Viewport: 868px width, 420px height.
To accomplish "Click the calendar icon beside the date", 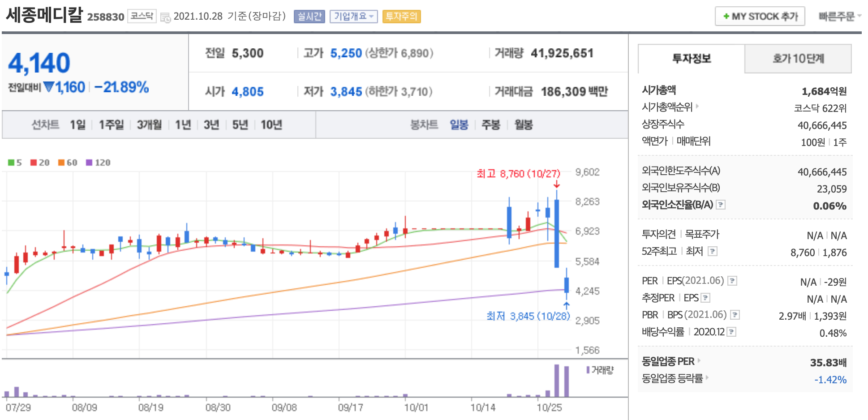I will tap(165, 18).
